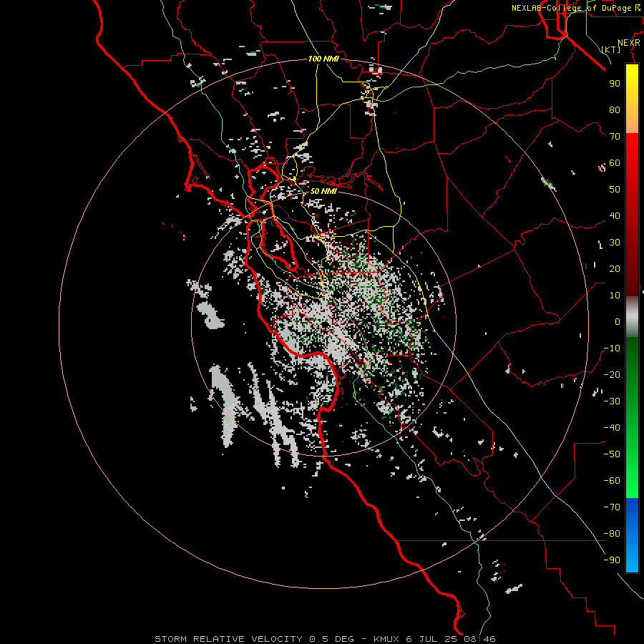The height and width of the screenshot is (644, 644).
Task: Select the "[KT]" units label above the scale
Action: click(611, 49)
